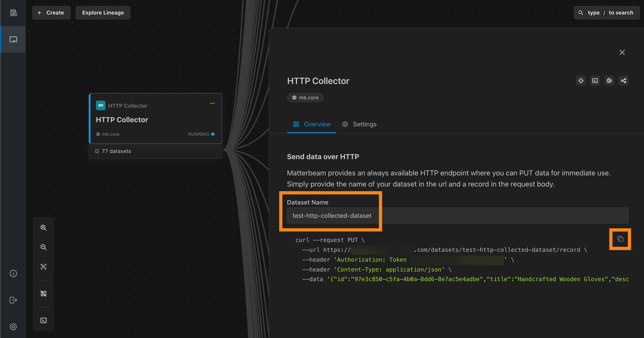Select the HTTP Collector node card

(x=156, y=118)
